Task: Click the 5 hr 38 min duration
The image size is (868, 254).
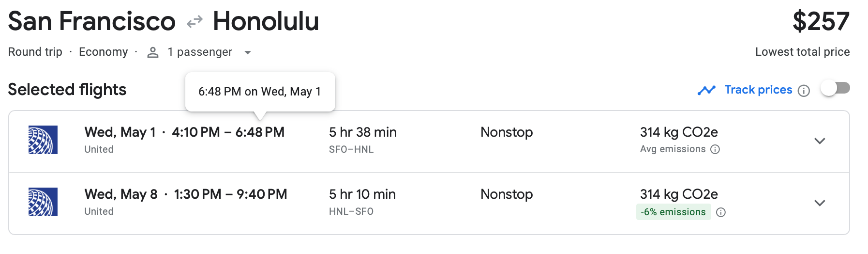Action: click(363, 132)
